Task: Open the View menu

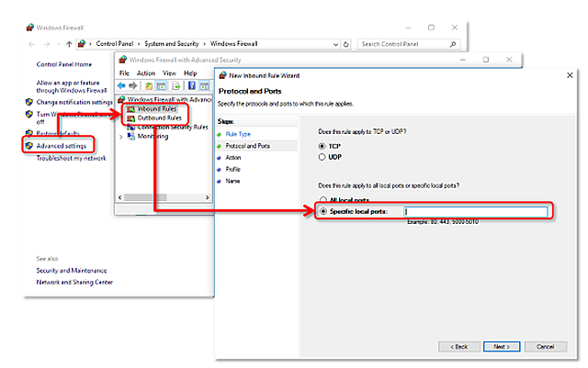Action: tap(168, 72)
